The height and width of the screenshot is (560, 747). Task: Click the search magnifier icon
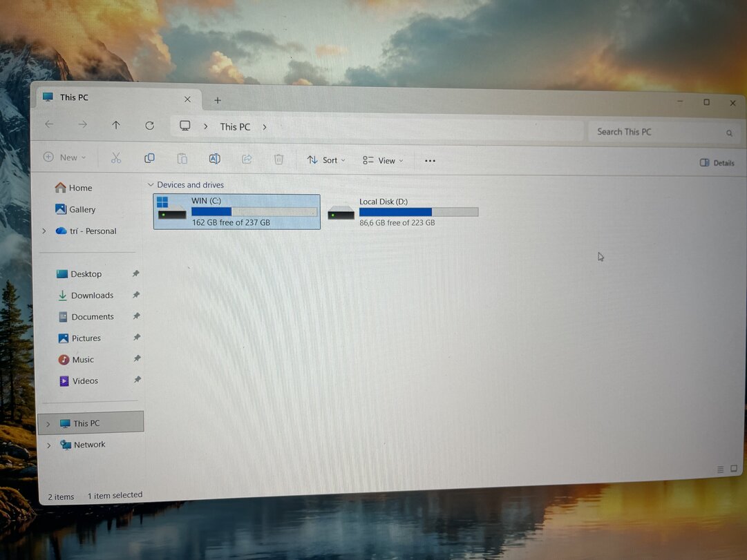(x=729, y=133)
